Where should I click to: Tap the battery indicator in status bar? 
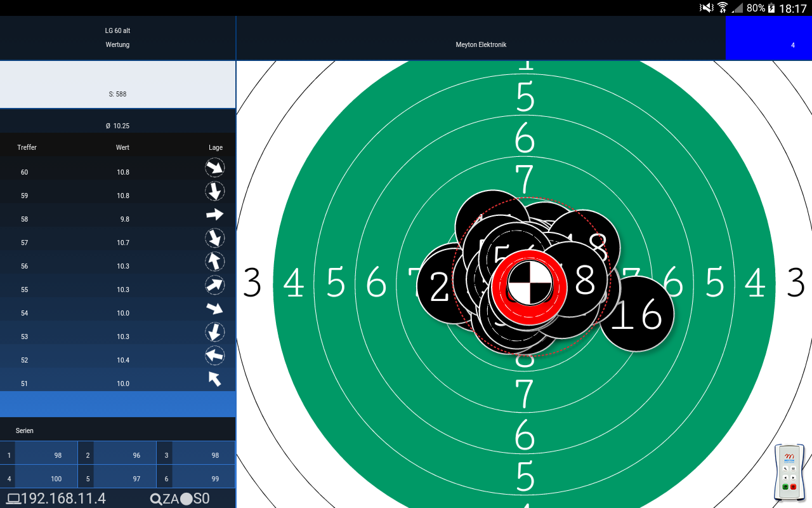771,8
